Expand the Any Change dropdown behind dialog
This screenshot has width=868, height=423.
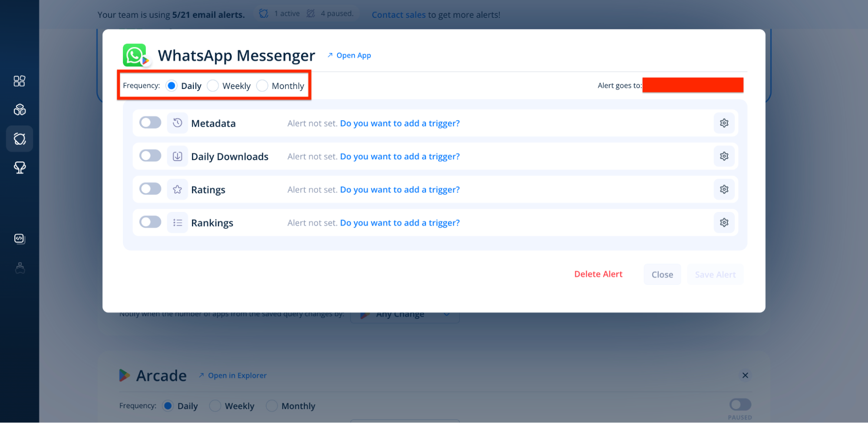[405, 314]
